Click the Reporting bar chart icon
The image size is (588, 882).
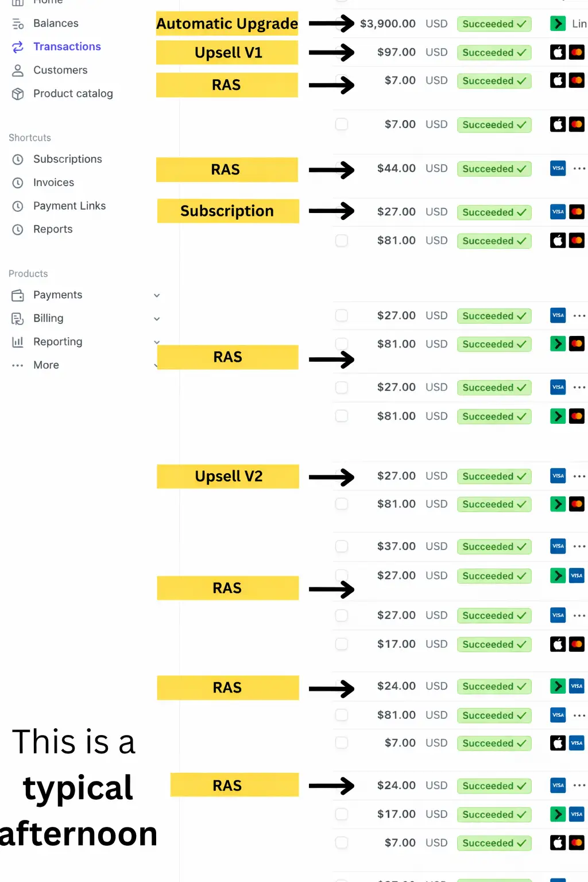pos(18,342)
